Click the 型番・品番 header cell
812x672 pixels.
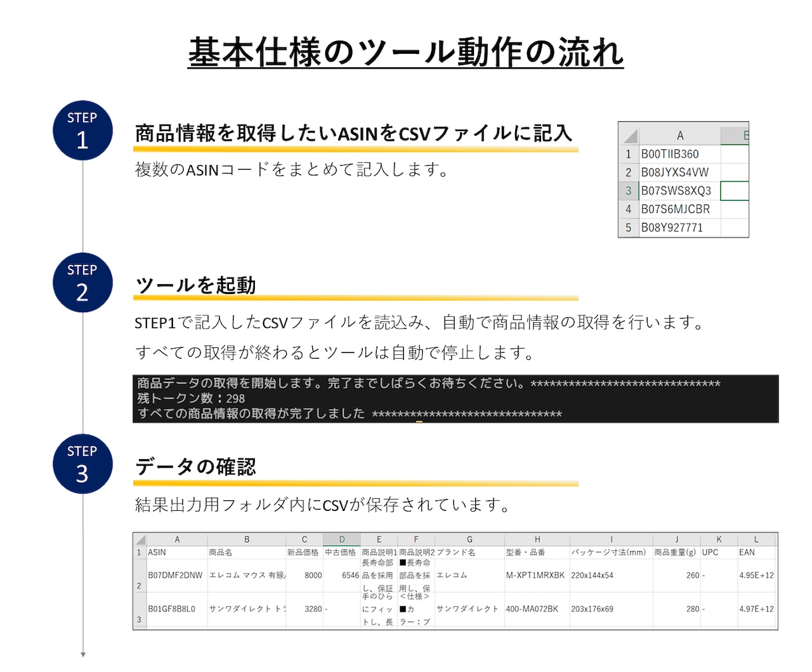click(537, 552)
